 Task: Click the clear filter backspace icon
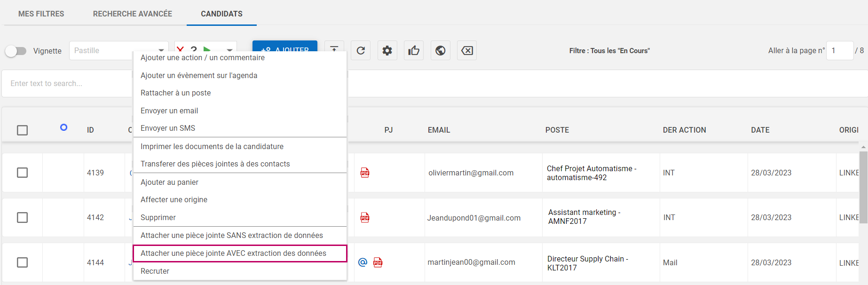tap(467, 50)
